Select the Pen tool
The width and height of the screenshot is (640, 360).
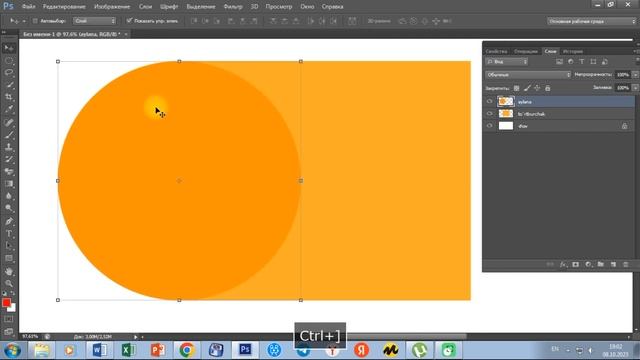tap(9, 221)
